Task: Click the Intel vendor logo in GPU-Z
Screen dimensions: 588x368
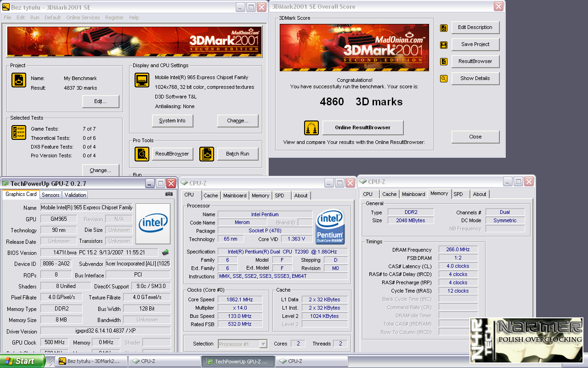Action: tap(153, 224)
